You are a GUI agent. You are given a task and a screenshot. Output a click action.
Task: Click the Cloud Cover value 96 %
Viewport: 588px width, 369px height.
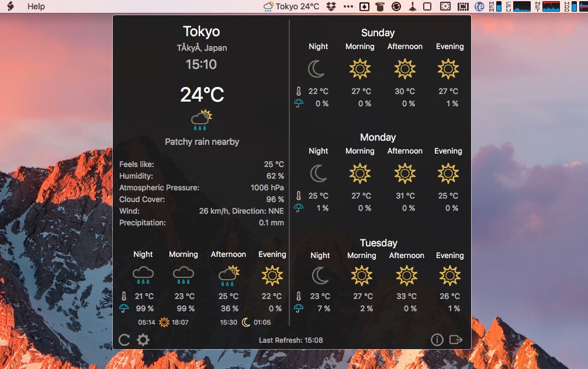point(275,199)
